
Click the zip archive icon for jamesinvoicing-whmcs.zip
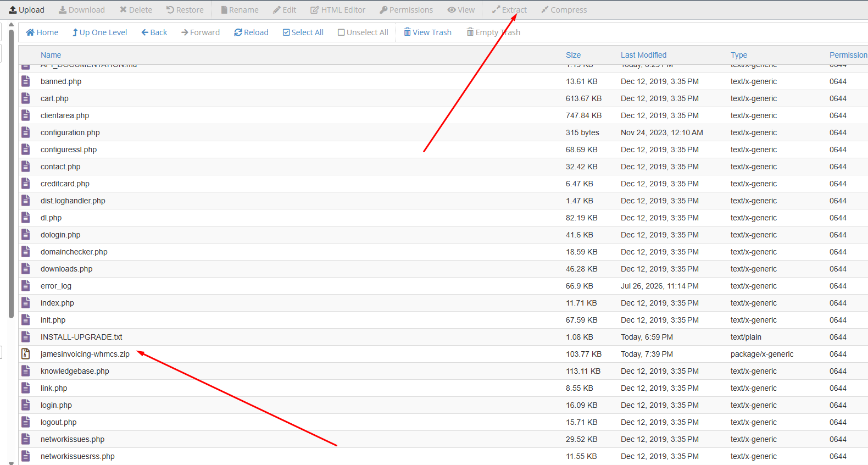pyautogui.click(x=26, y=354)
